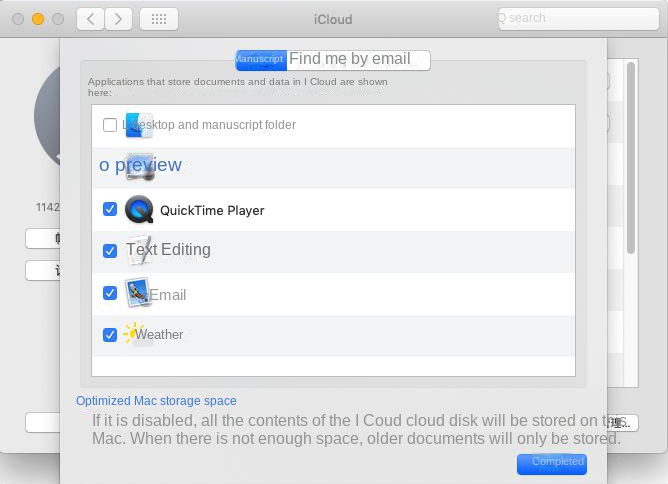The height and width of the screenshot is (484, 668).
Task: Click the Completed button
Action: 552,464
